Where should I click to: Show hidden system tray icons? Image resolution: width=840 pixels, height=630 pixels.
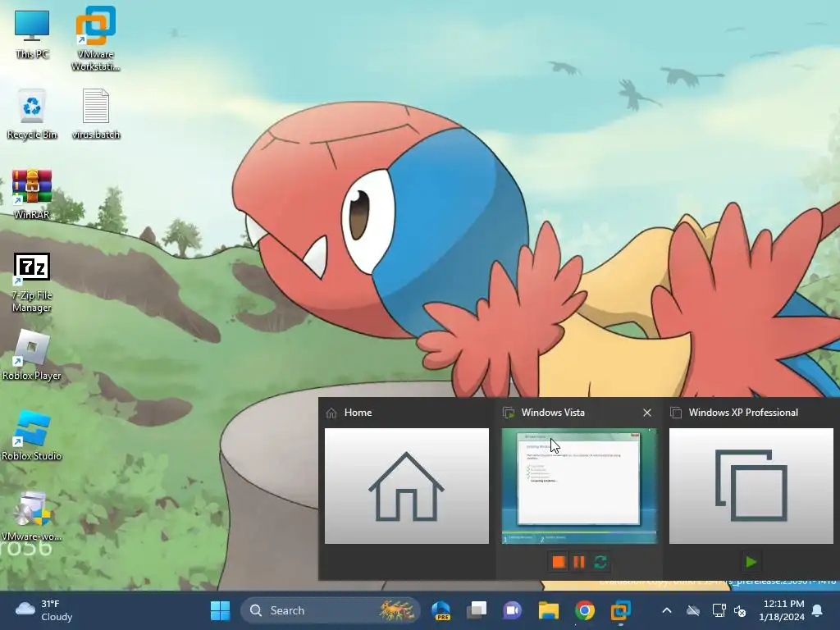point(667,610)
